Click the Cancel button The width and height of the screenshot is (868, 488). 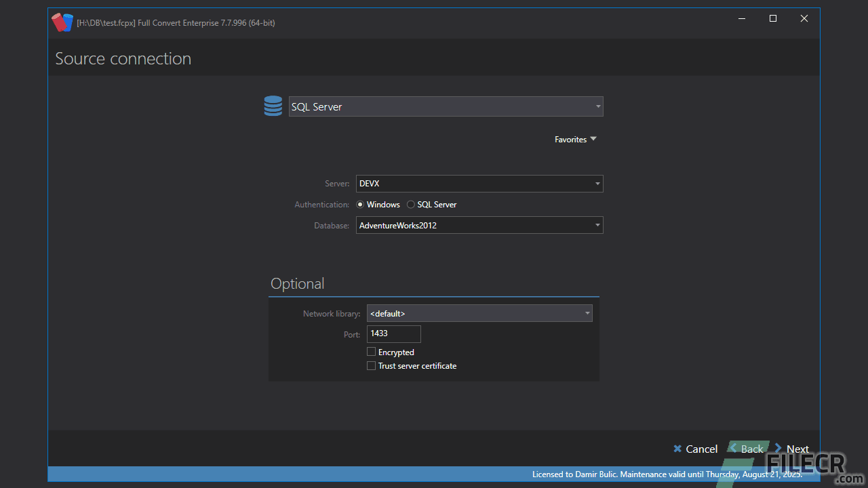[701, 449]
